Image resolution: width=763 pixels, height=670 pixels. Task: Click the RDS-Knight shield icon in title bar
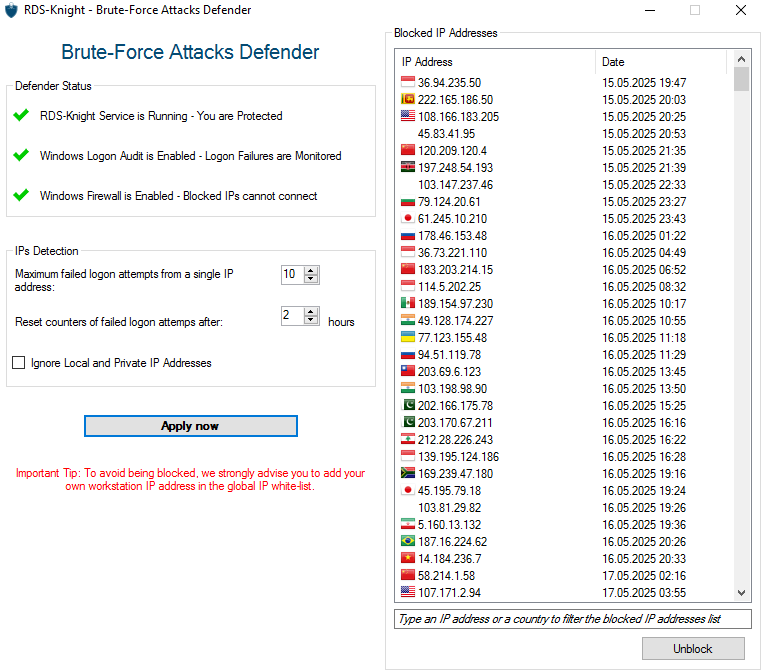(x=11, y=10)
